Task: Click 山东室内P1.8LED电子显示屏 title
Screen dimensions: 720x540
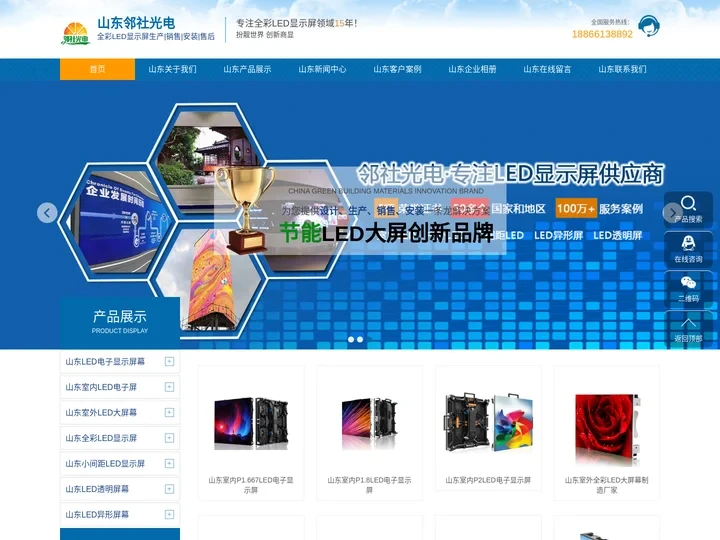Action: coord(370,485)
